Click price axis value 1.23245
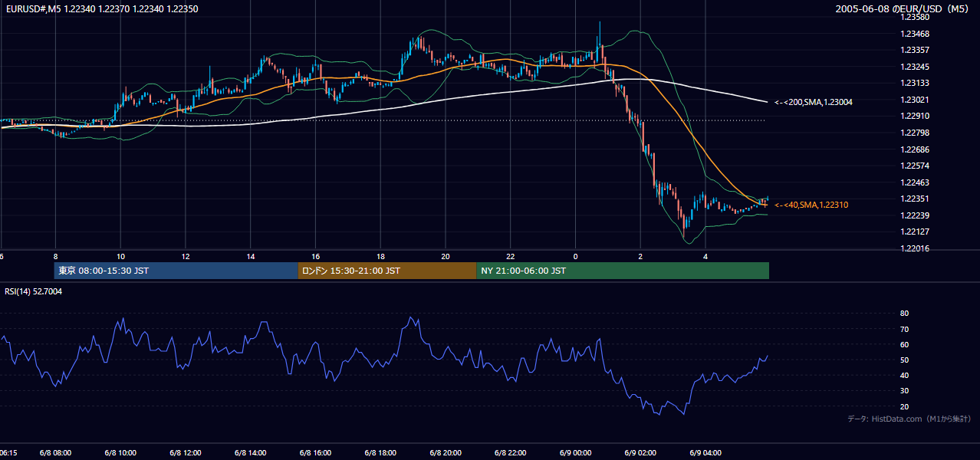980x460 pixels. (915, 67)
